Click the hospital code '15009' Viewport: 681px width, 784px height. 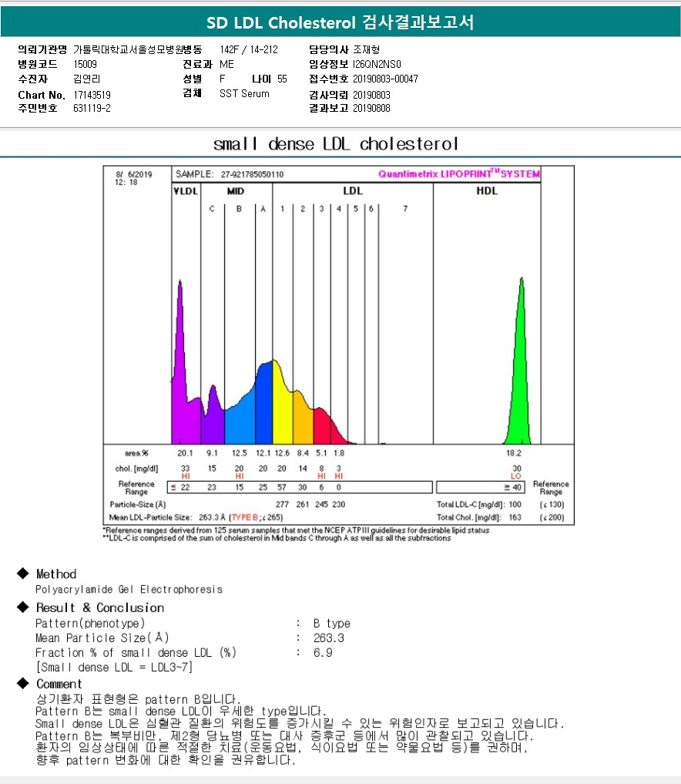click(85, 64)
